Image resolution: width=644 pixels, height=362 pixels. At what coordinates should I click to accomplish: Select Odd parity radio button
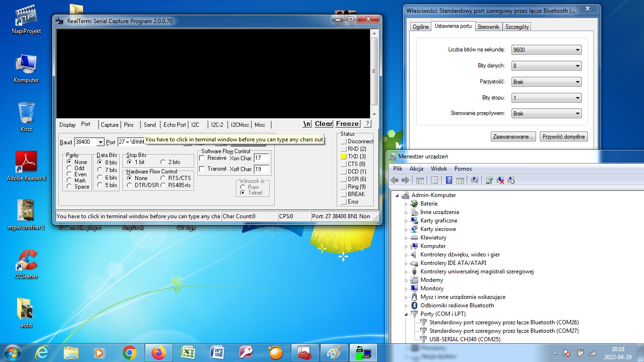(x=69, y=168)
